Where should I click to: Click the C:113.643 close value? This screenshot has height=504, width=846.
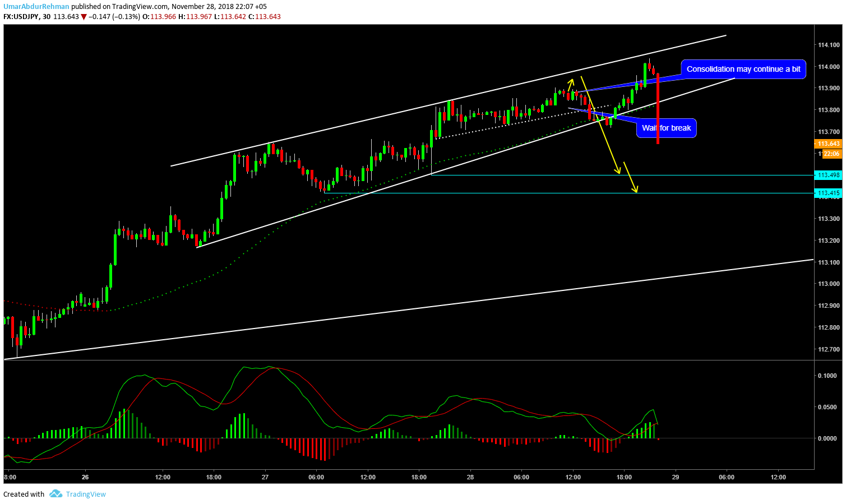[x=265, y=17]
